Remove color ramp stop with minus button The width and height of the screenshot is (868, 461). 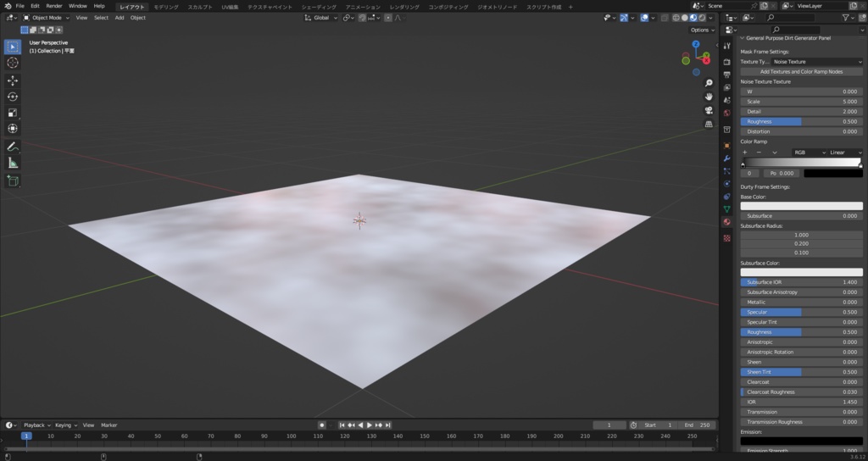click(x=759, y=153)
